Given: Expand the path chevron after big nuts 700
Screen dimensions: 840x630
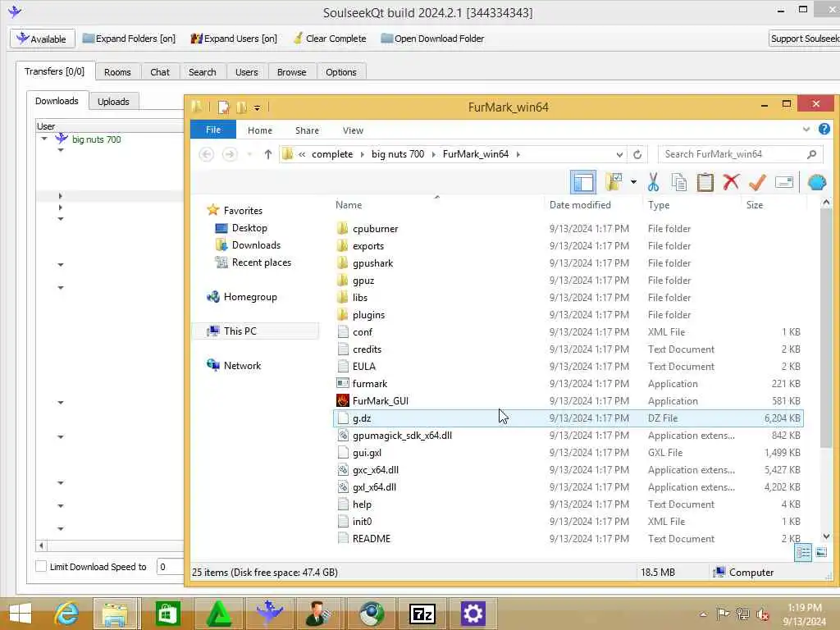Looking at the screenshot, I should (433, 154).
